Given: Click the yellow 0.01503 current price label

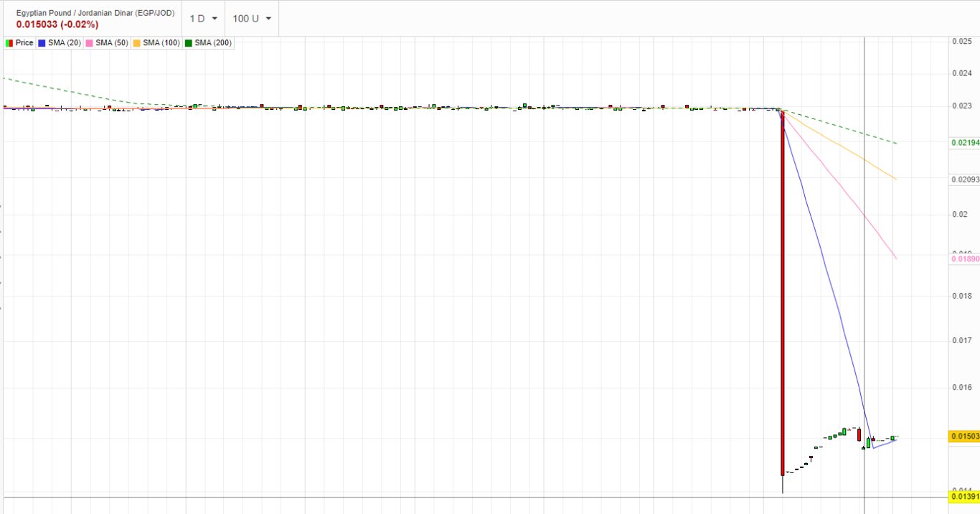Looking at the screenshot, I should pyautogui.click(x=964, y=436).
